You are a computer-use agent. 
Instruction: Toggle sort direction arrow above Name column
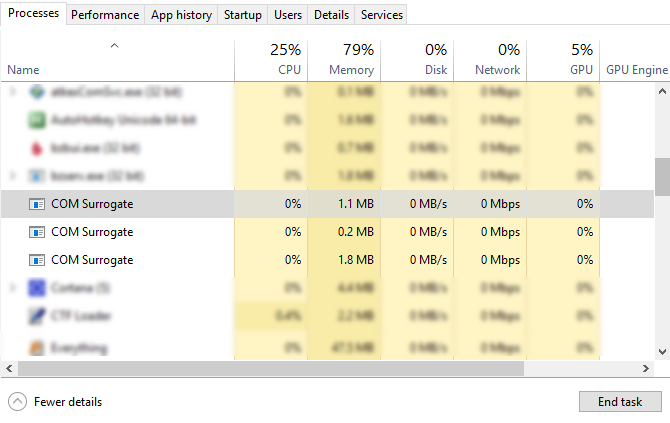[115, 45]
